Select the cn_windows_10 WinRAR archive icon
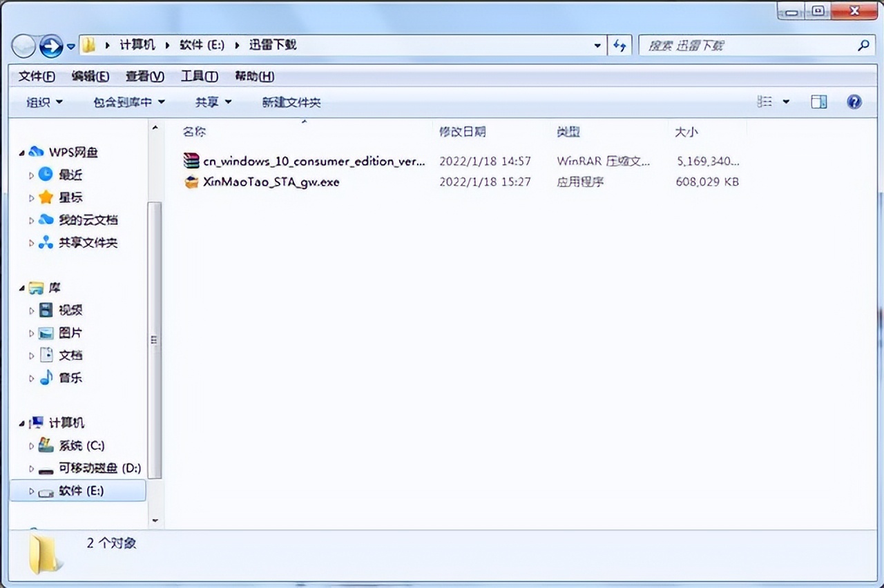The width and height of the screenshot is (884, 588). tap(191, 161)
